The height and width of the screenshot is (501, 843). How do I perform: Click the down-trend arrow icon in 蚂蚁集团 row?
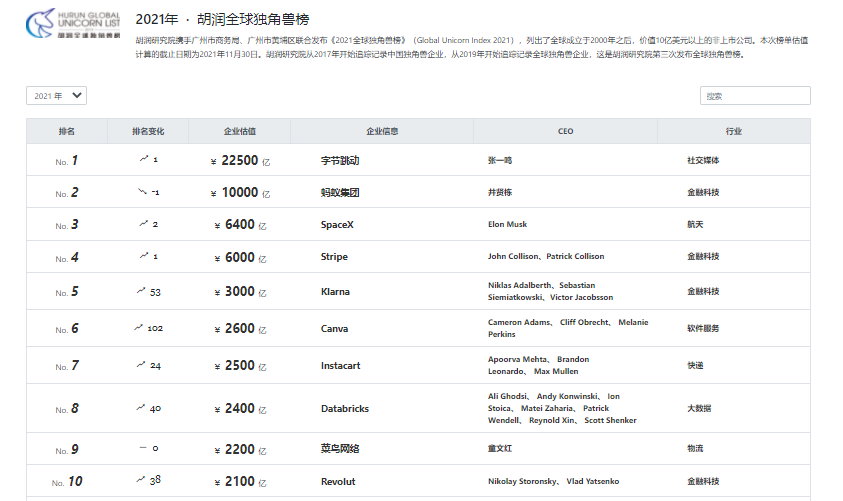[x=142, y=191]
